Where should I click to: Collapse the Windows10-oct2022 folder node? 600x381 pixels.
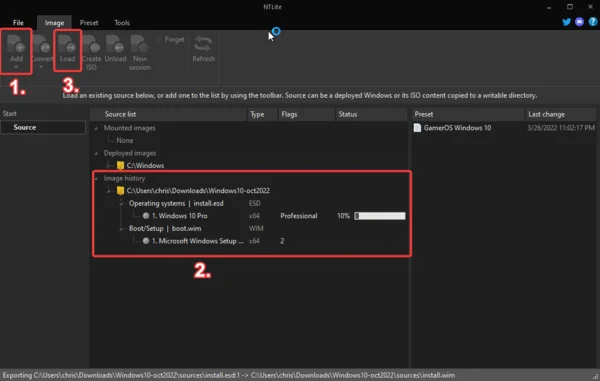click(109, 190)
